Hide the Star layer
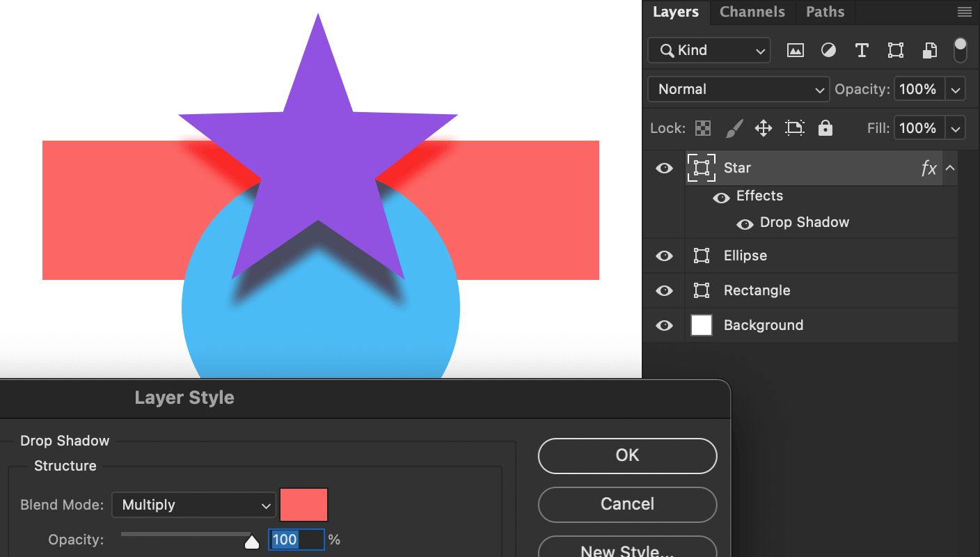Image resolution: width=980 pixels, height=557 pixels. click(x=664, y=168)
